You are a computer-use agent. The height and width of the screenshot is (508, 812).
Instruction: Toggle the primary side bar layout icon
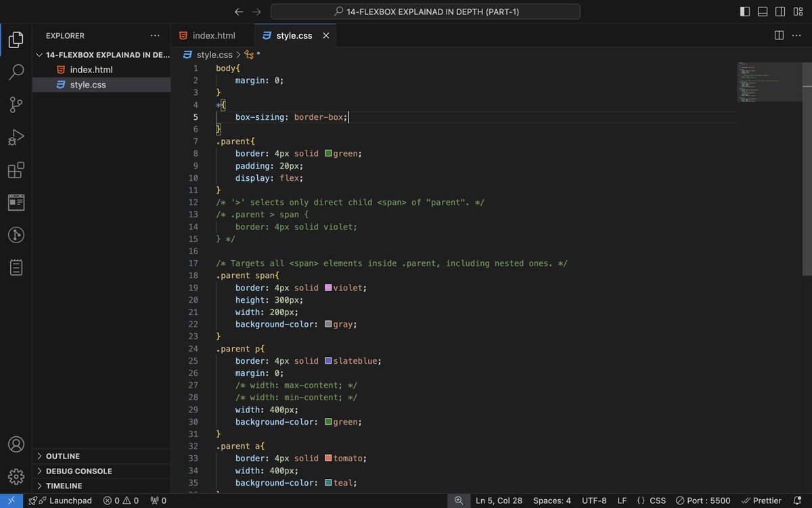[x=745, y=12]
